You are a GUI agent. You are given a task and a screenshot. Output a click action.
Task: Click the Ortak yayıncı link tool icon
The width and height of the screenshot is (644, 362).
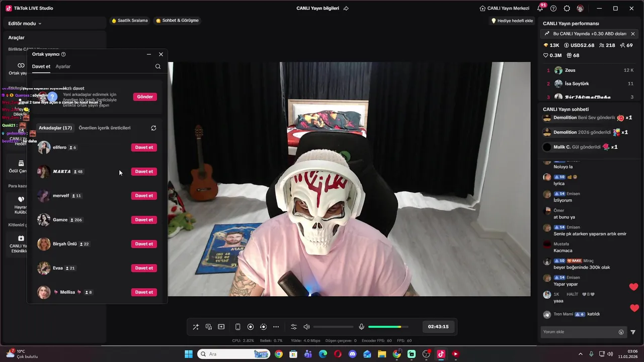click(21, 65)
